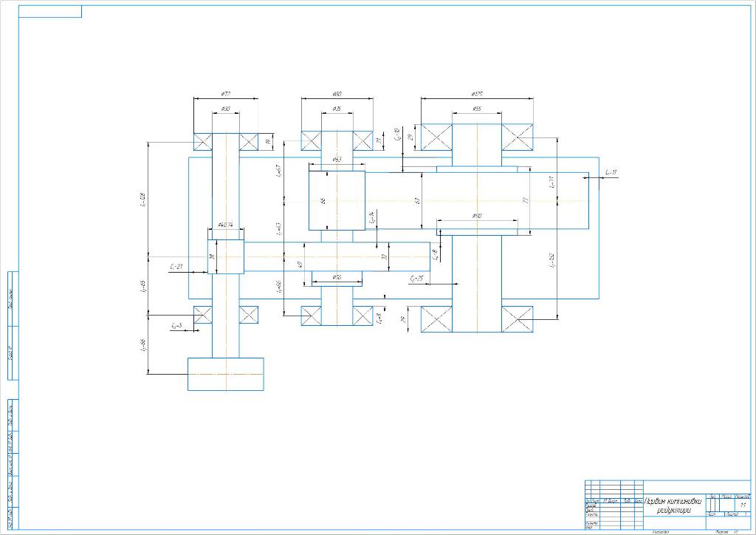Select the C5=25 clearance dimension
This screenshot has width=756, height=535.
[416, 279]
